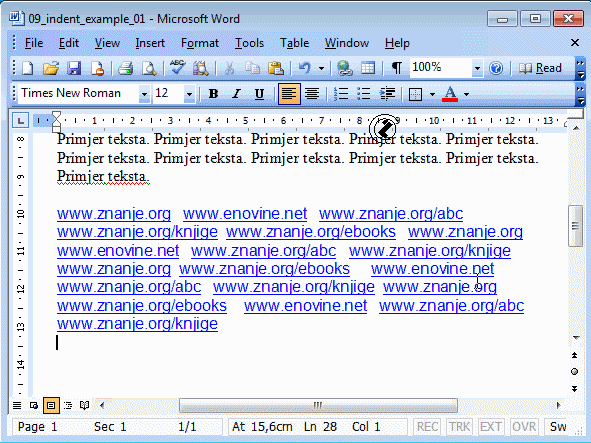The width and height of the screenshot is (591, 443).
Task: Open a file with the folder icon
Action: point(51,68)
